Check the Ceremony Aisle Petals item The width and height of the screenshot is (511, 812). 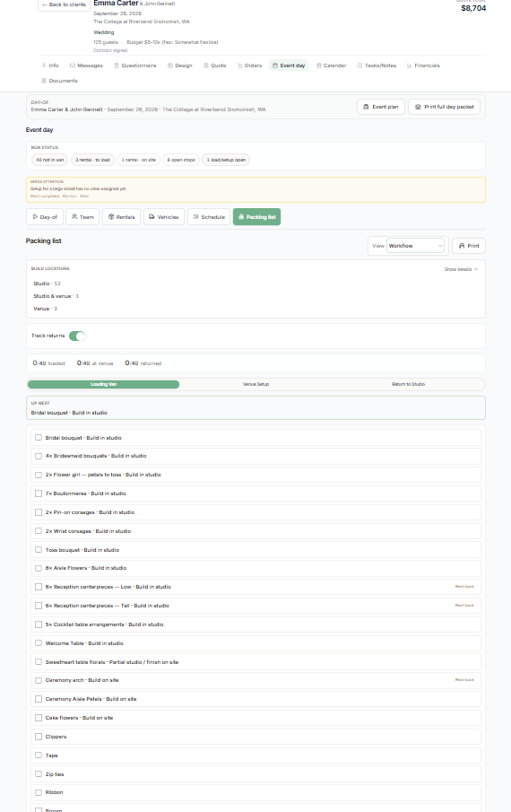[x=39, y=699]
